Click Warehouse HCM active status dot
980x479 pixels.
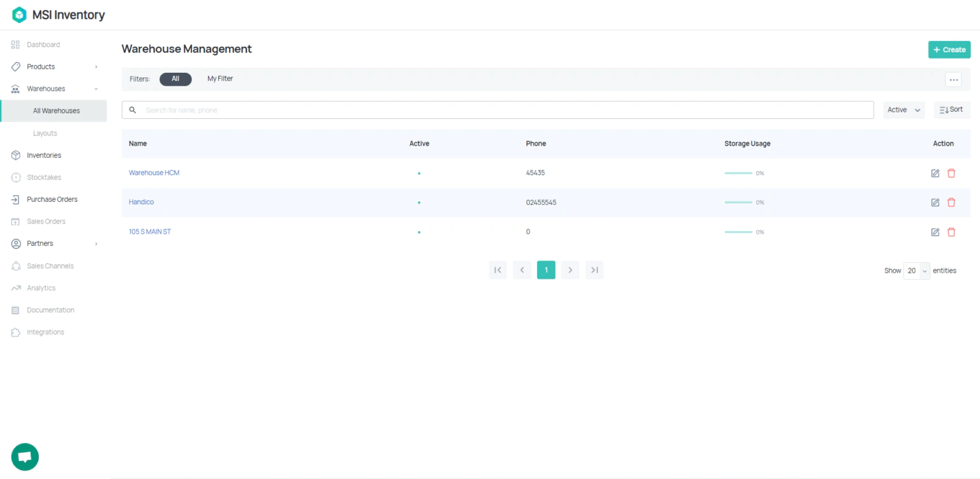419,173
